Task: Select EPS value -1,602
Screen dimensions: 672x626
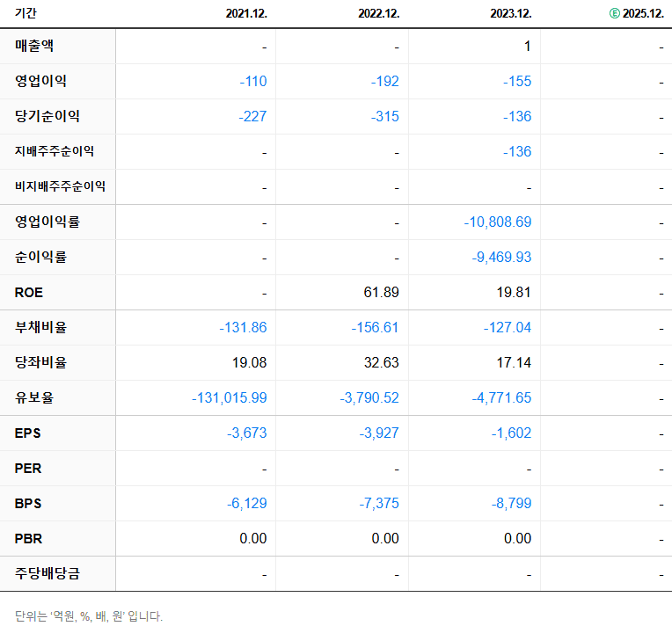Action: [511, 433]
